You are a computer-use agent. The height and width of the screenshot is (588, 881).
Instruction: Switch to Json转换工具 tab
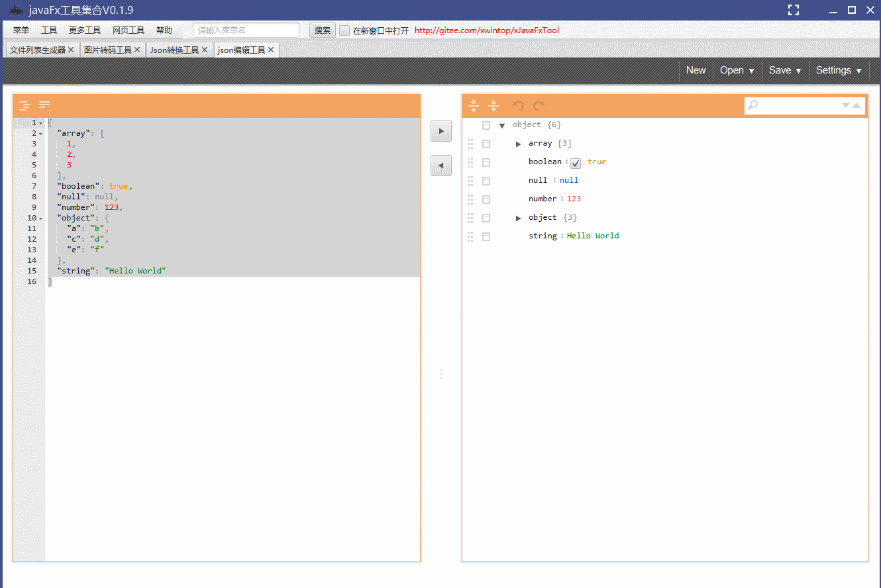point(174,50)
